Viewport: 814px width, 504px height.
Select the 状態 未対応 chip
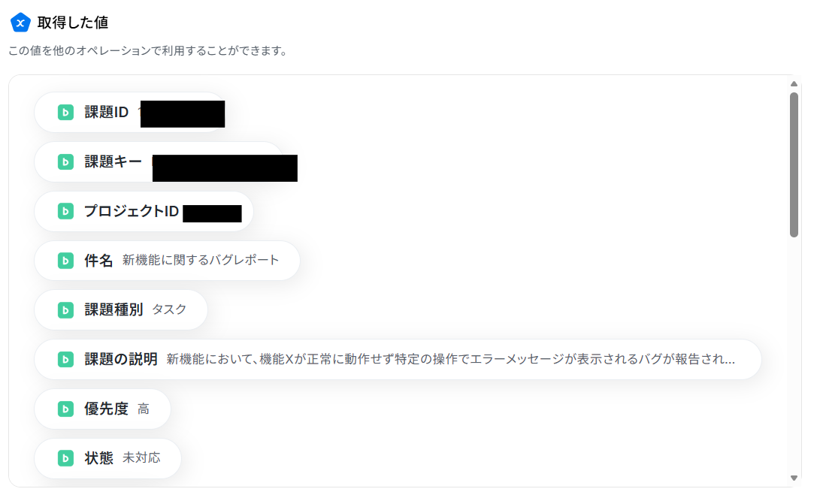click(108, 458)
